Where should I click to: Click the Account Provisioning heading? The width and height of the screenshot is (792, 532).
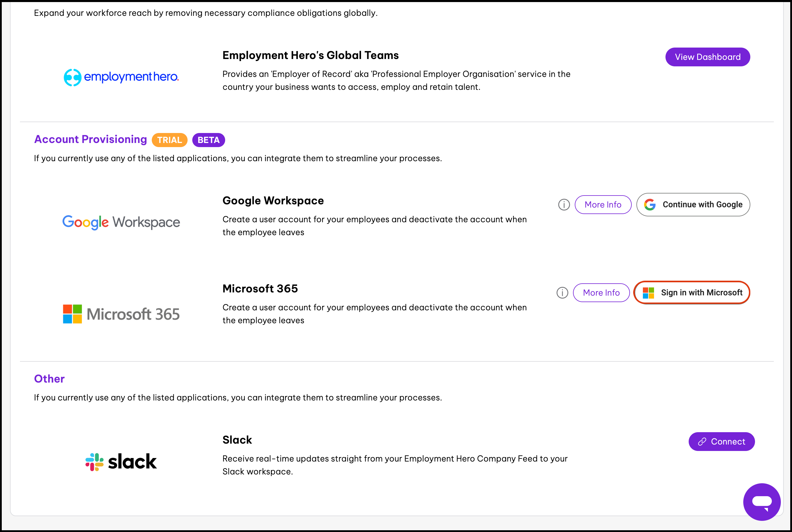91,139
